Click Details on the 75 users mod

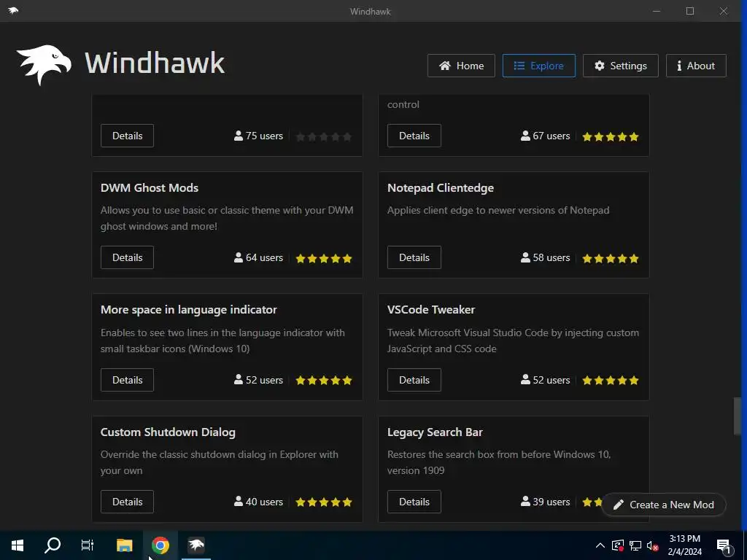tap(127, 136)
